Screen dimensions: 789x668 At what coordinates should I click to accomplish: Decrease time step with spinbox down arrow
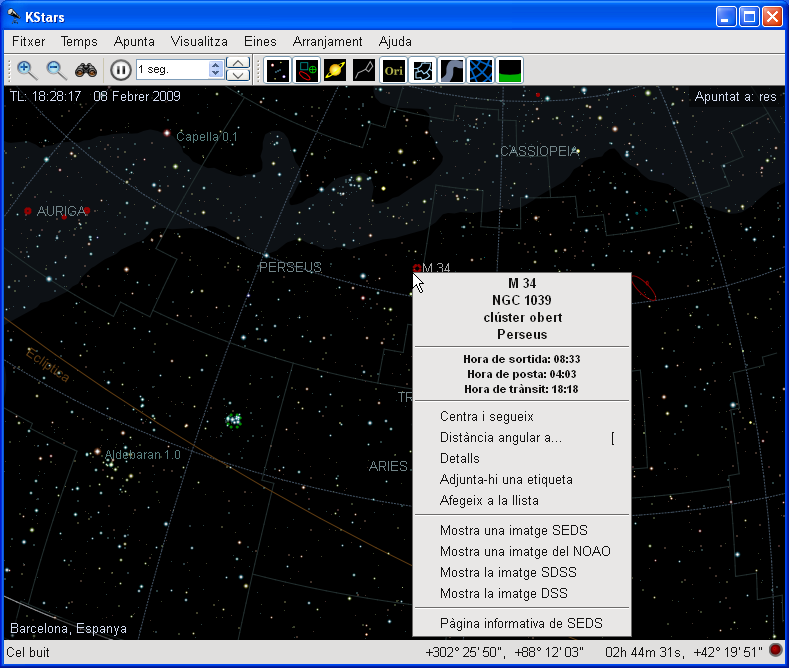point(216,74)
